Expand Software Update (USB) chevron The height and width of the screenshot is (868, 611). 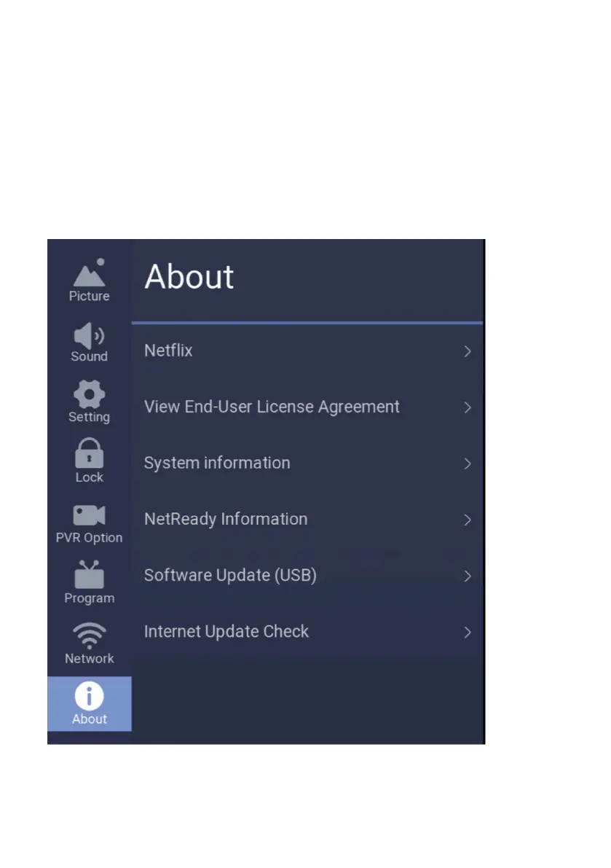pyautogui.click(x=468, y=576)
